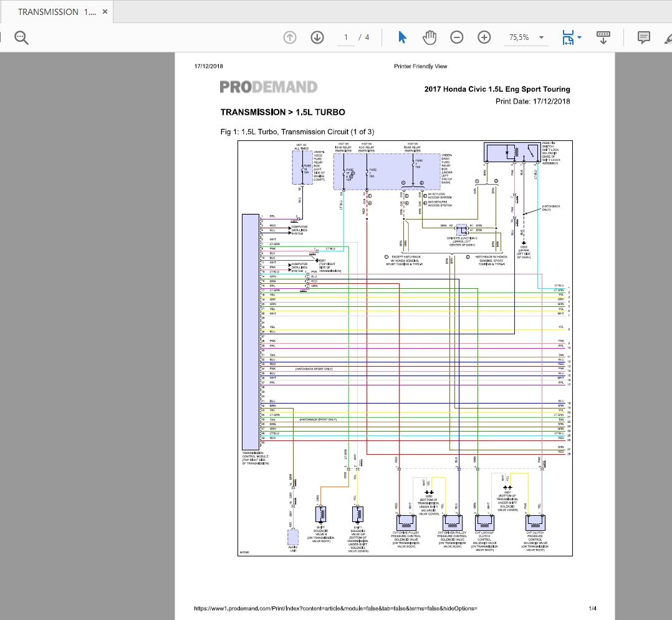
Task: Select the TRANSMISSION document tab
Action: point(57,12)
